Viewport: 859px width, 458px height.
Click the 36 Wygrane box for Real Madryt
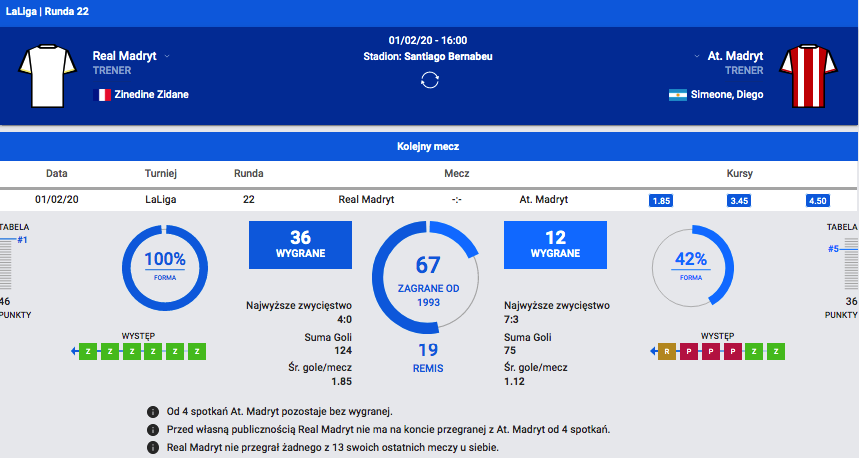coord(300,245)
